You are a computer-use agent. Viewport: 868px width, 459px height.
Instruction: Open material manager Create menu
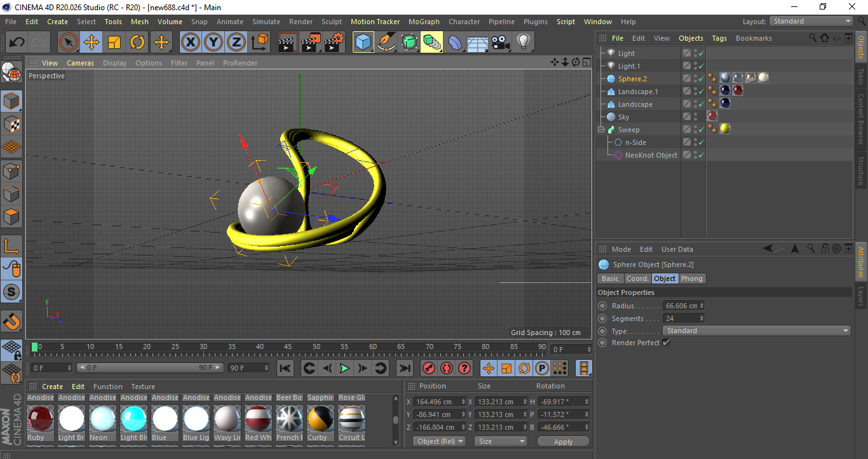(53, 387)
